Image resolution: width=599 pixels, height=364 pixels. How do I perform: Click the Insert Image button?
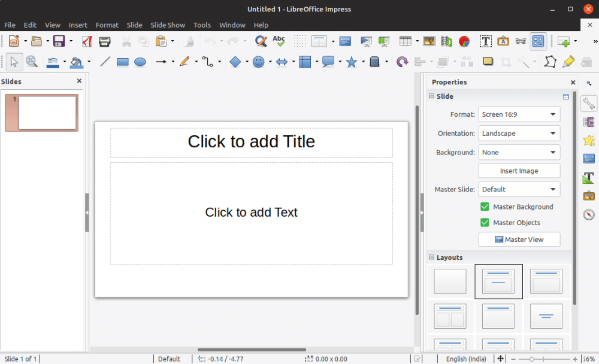(x=519, y=171)
